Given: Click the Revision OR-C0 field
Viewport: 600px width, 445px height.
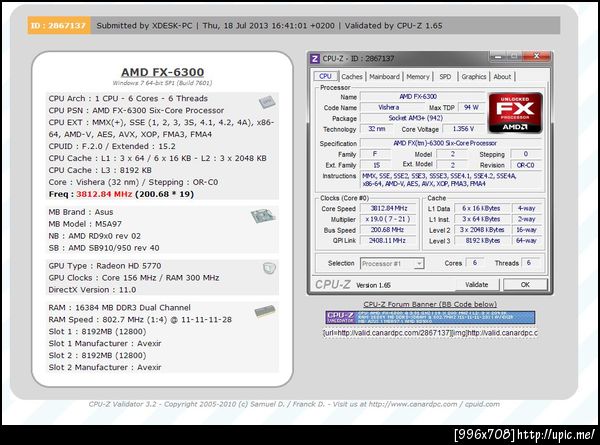Looking at the screenshot, I should pos(526,165).
